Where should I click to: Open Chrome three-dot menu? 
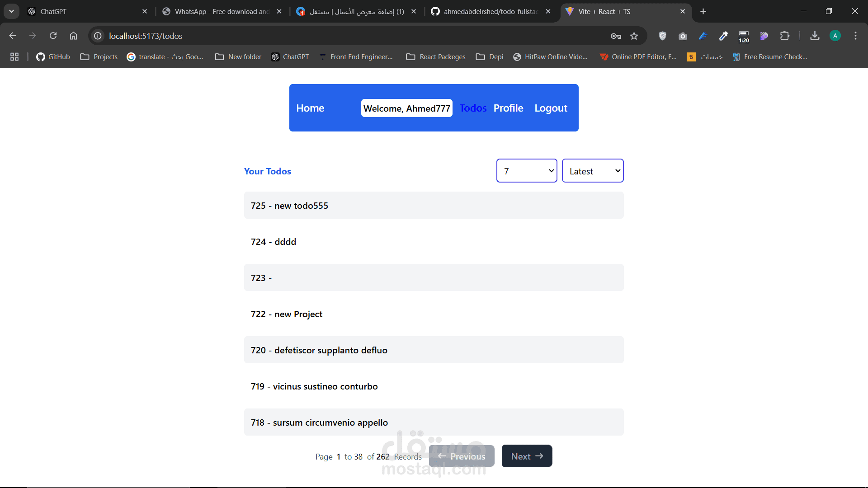(855, 36)
